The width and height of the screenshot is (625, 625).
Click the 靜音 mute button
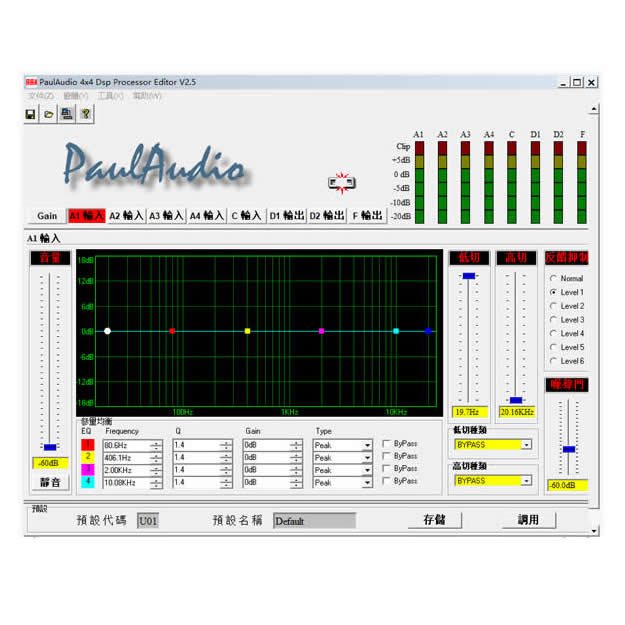point(50,483)
